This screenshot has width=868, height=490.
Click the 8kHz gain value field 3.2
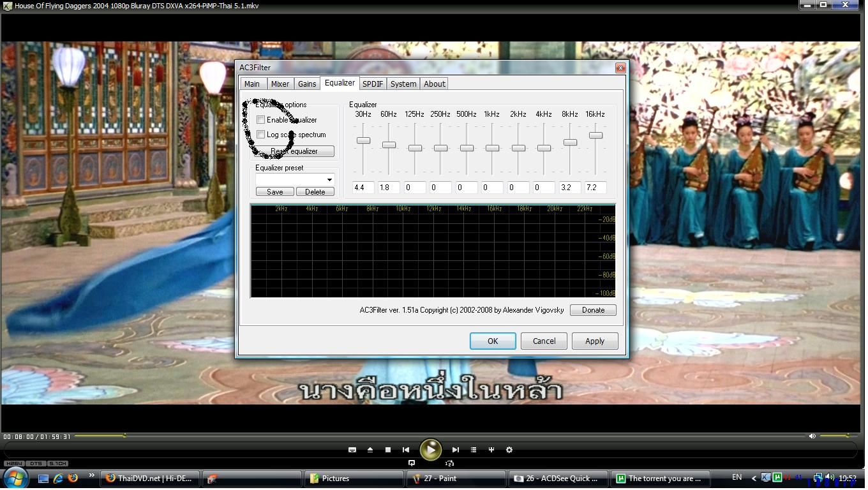[x=570, y=188]
